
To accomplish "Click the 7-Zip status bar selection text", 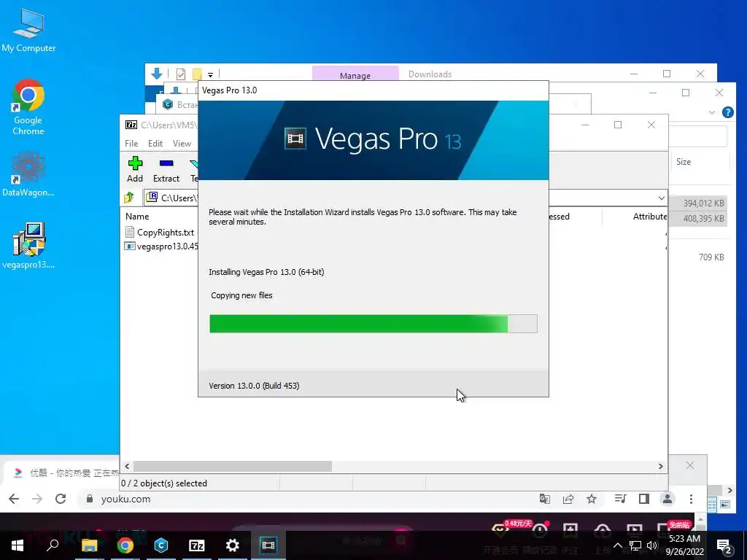I will click(164, 483).
